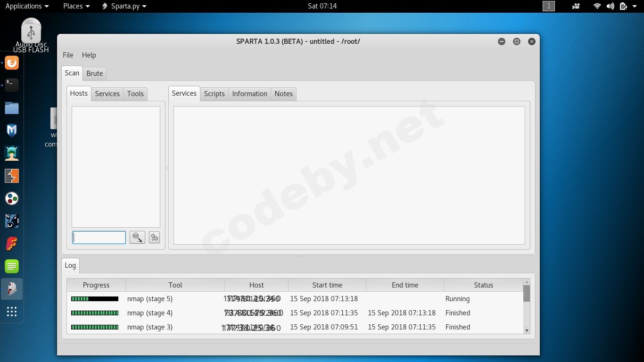Select the Services tab beside Scripts
Viewport: 644px width, 362px height.
tap(184, 93)
